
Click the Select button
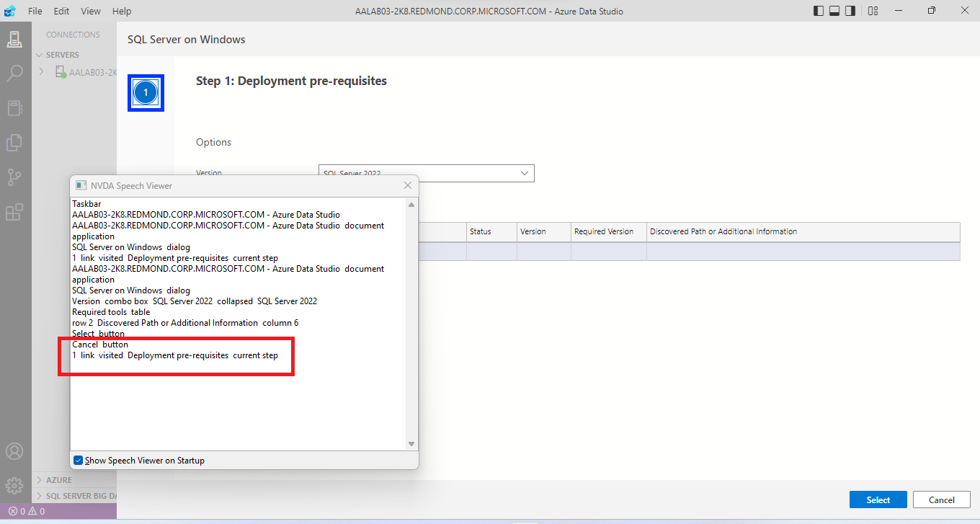point(878,499)
